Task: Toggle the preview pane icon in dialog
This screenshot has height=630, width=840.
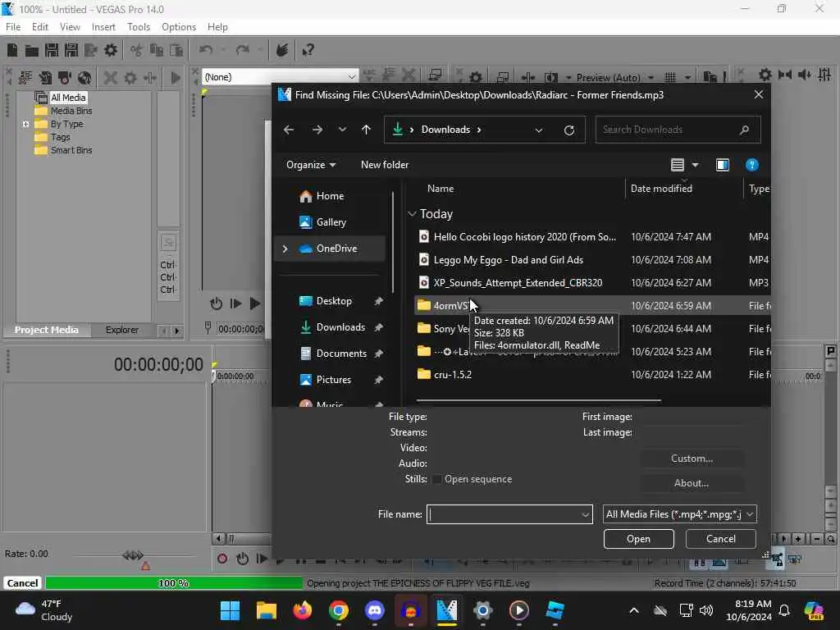Action: [722, 165]
